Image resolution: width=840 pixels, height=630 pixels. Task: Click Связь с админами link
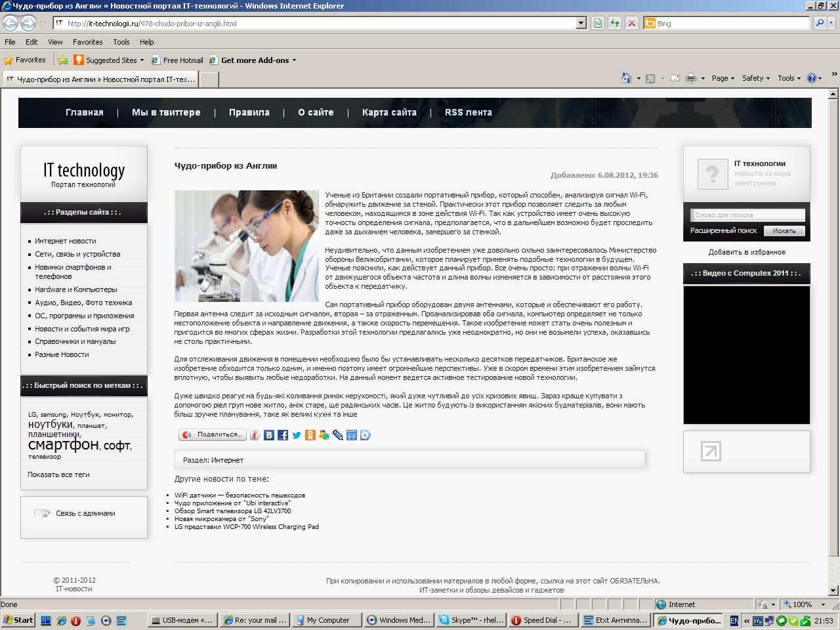point(85,513)
